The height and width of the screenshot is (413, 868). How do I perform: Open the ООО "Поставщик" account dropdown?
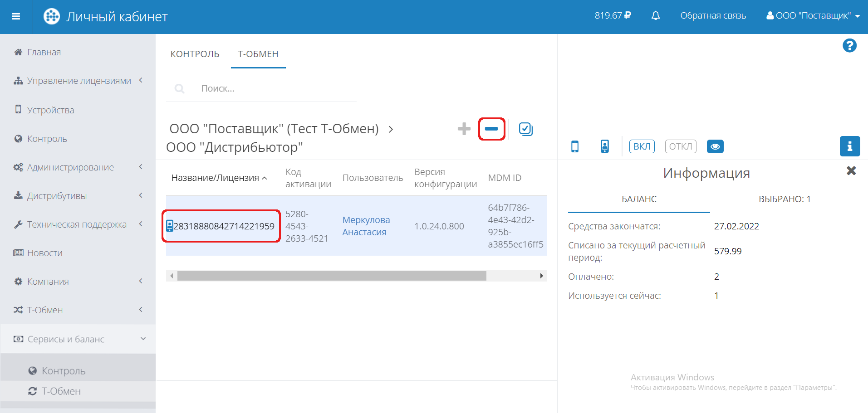coord(813,16)
